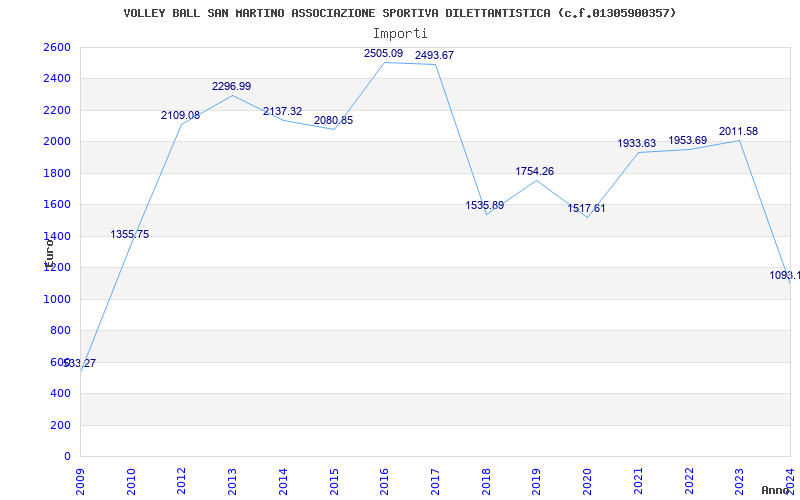Select the 1933.63 data label

[x=637, y=143]
